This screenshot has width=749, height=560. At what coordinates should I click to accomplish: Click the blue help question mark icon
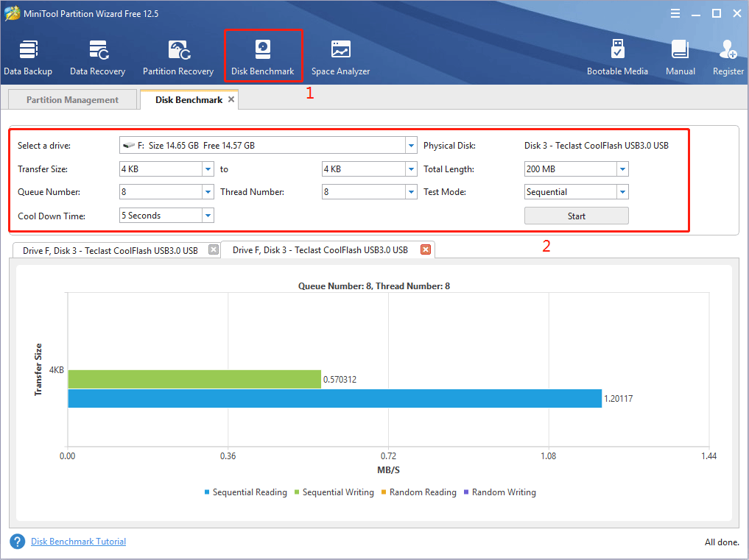18,542
